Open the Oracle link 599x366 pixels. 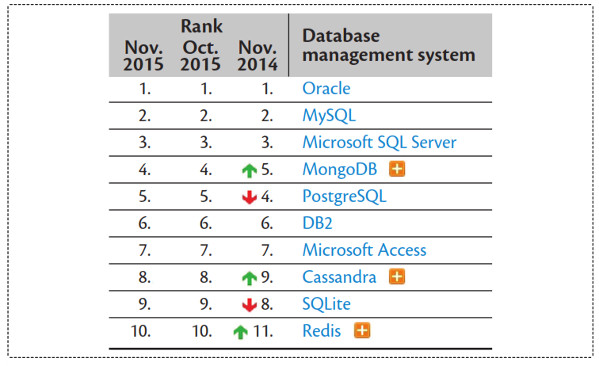click(326, 89)
